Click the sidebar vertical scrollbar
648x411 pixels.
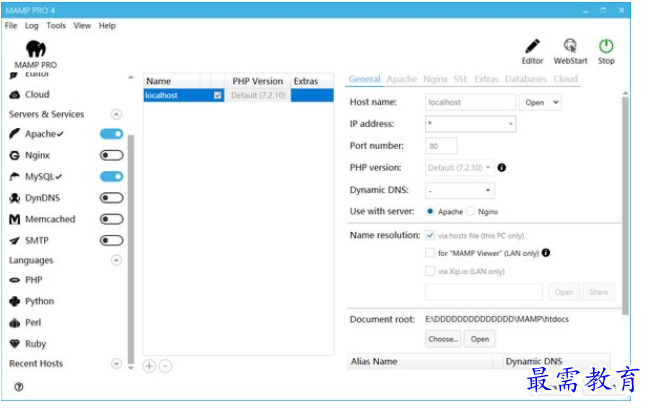tap(131, 248)
